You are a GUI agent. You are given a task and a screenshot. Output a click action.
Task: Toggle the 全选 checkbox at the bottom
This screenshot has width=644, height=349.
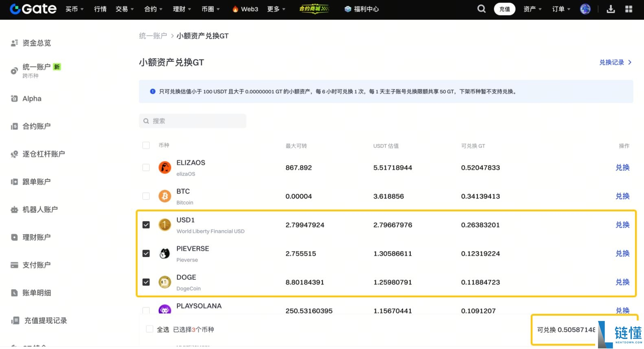150,329
